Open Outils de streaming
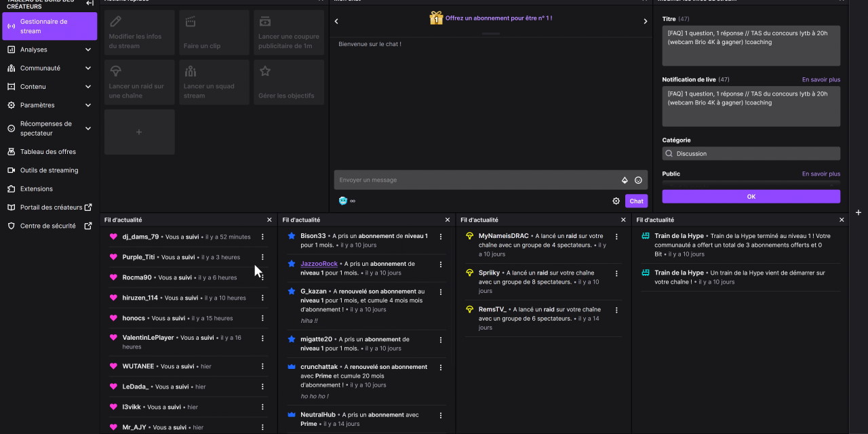This screenshot has width=868, height=434. pos(49,170)
